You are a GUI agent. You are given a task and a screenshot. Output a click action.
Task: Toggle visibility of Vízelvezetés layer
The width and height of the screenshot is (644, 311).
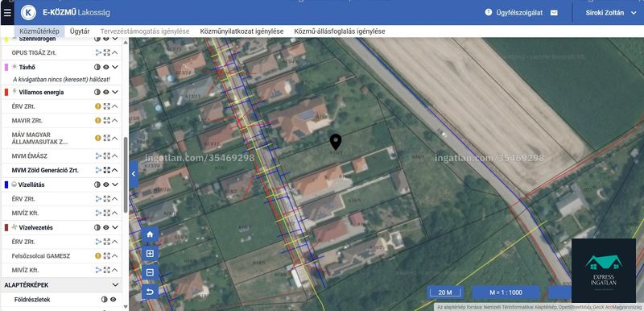[x=106, y=227]
